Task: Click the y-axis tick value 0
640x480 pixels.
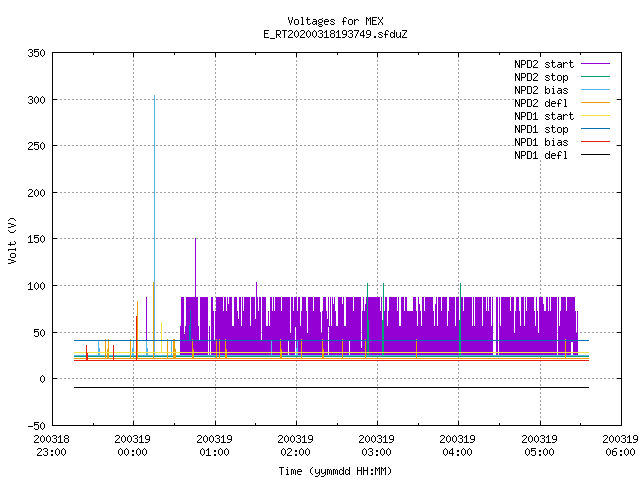Action: pyautogui.click(x=42, y=379)
